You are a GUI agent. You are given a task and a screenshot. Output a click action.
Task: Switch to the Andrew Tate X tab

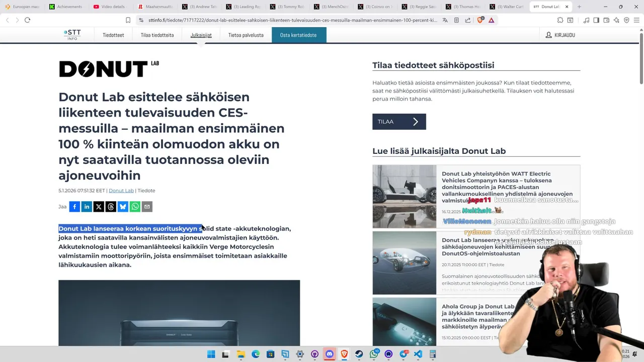pyautogui.click(x=198, y=7)
